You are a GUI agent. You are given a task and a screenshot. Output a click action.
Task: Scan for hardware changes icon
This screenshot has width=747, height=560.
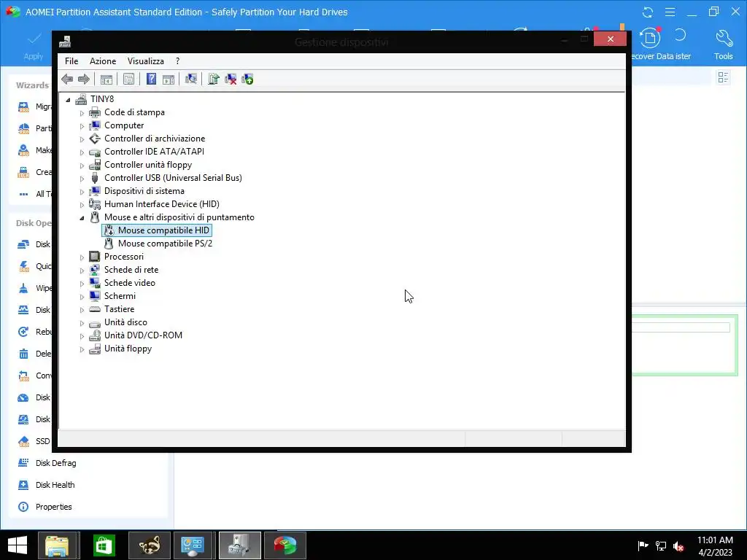click(x=191, y=79)
